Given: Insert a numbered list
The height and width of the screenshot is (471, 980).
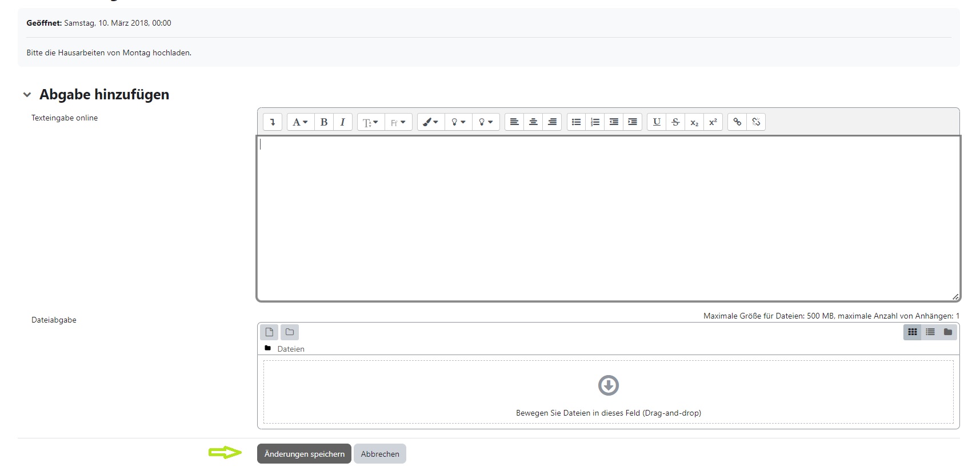Looking at the screenshot, I should (x=595, y=122).
